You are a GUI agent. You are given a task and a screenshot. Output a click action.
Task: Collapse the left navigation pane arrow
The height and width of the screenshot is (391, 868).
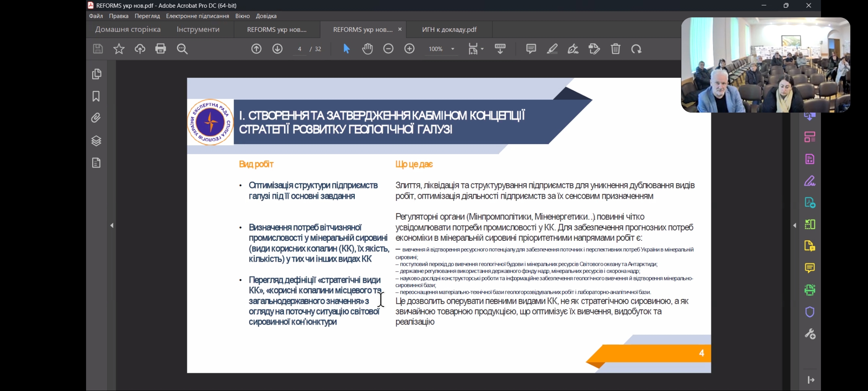pos(112,225)
